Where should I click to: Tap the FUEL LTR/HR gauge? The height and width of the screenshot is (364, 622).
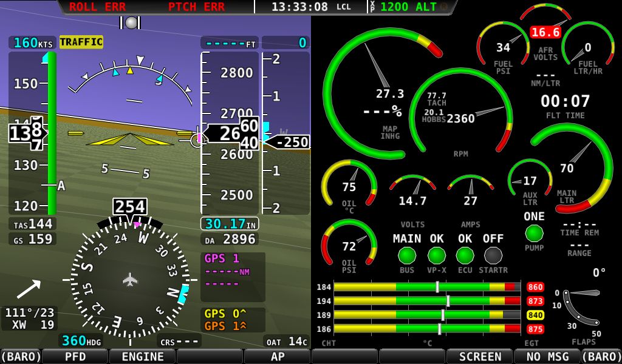pos(588,48)
